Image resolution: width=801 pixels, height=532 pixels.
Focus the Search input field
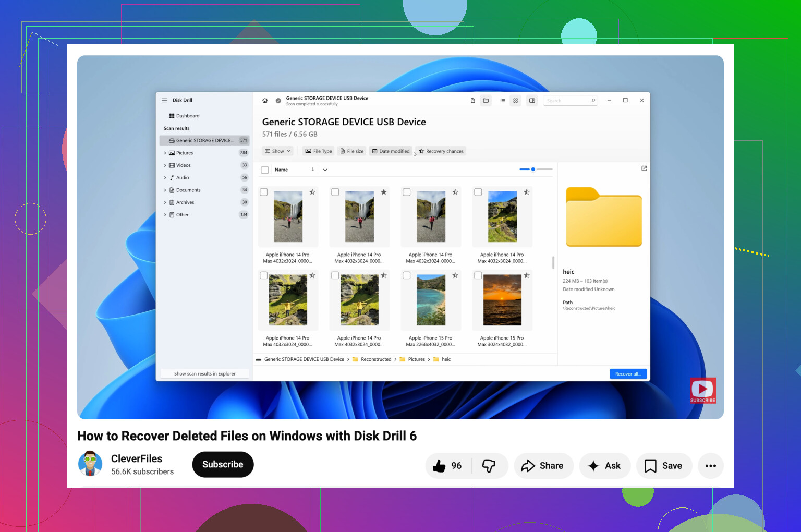coord(571,101)
